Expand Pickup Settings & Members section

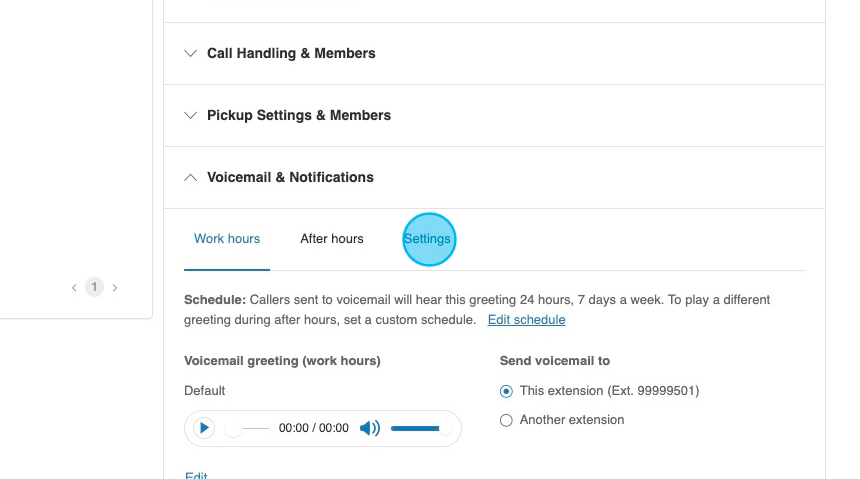[x=298, y=115]
